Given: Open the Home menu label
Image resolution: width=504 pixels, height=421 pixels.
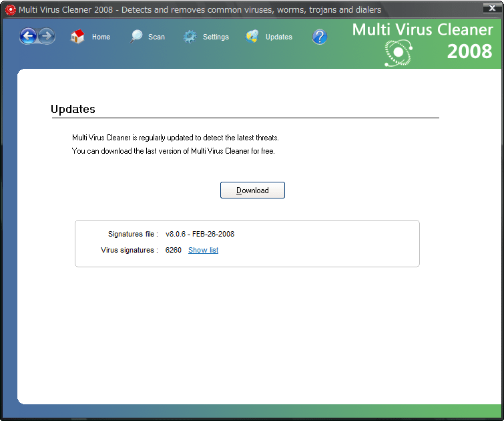Looking at the screenshot, I should [x=101, y=37].
